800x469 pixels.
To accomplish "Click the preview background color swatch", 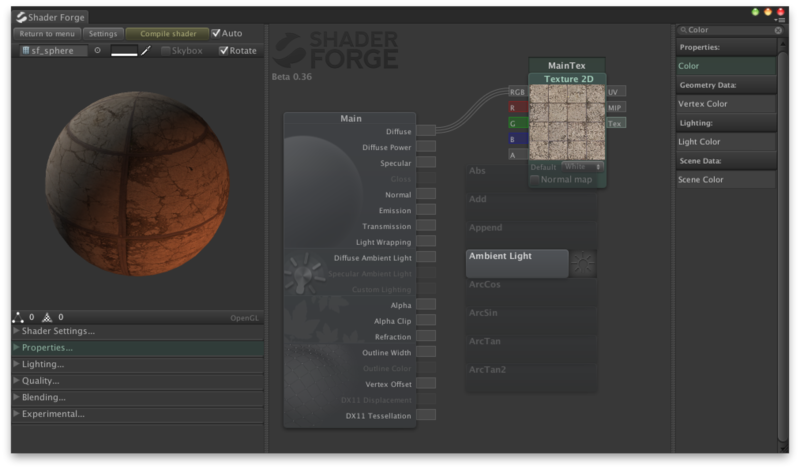I will tap(124, 51).
